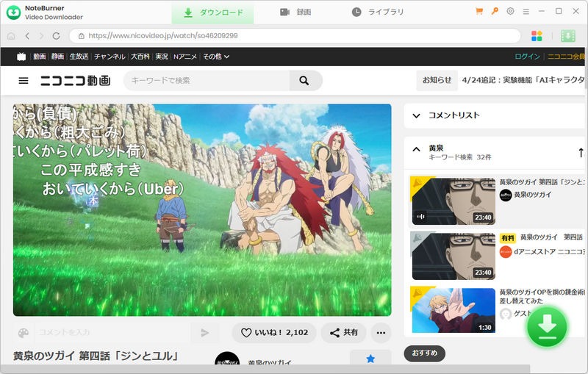Click the ニコニコ会員 link
The image size is (588, 374).
[x=566, y=57]
